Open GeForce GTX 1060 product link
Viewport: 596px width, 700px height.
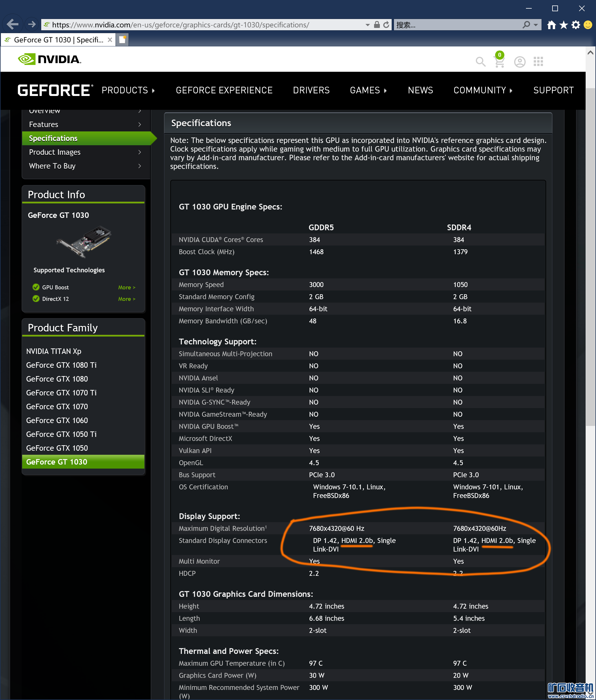[x=57, y=420]
